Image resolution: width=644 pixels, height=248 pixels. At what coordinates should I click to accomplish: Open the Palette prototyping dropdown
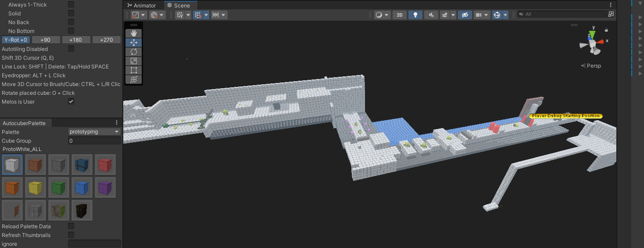94,132
